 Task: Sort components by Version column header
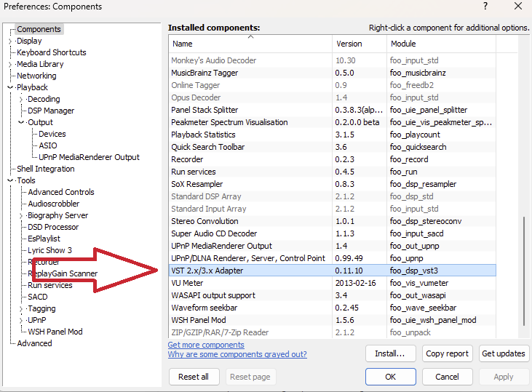[360, 44]
